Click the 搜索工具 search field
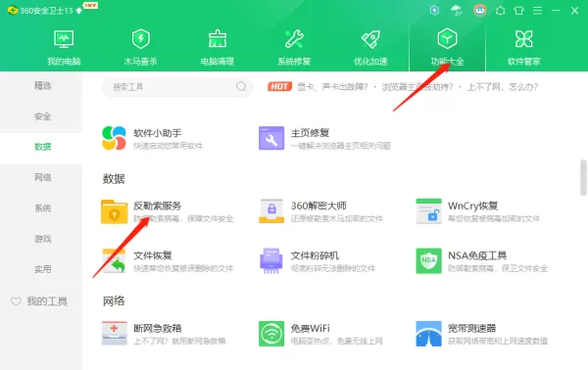Viewport: 588px width, 370px height. click(x=177, y=87)
